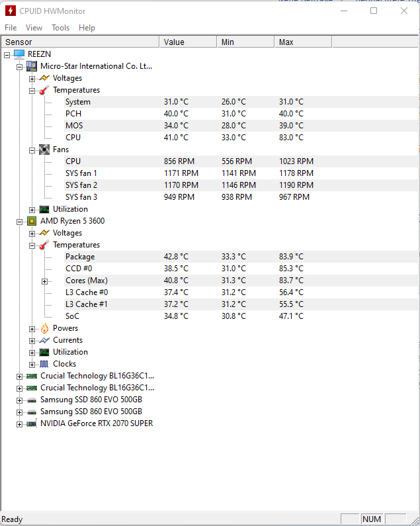Screen dimensions: 420x526
Task: Select the MOS temperature row
Action: (241, 126)
